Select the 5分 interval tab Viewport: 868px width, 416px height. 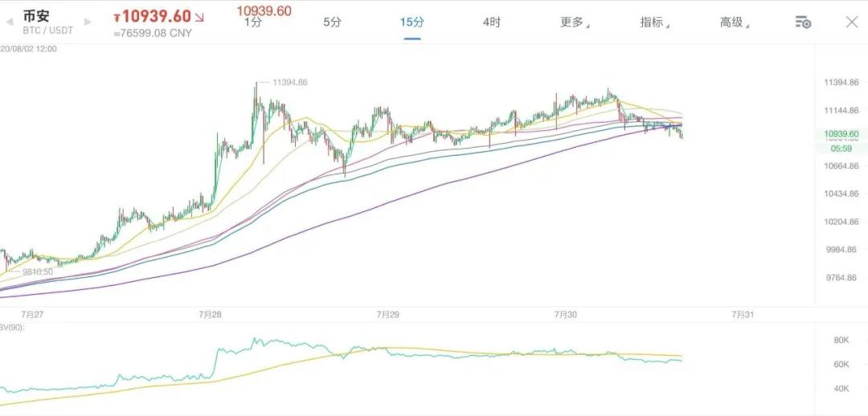pyautogui.click(x=332, y=22)
